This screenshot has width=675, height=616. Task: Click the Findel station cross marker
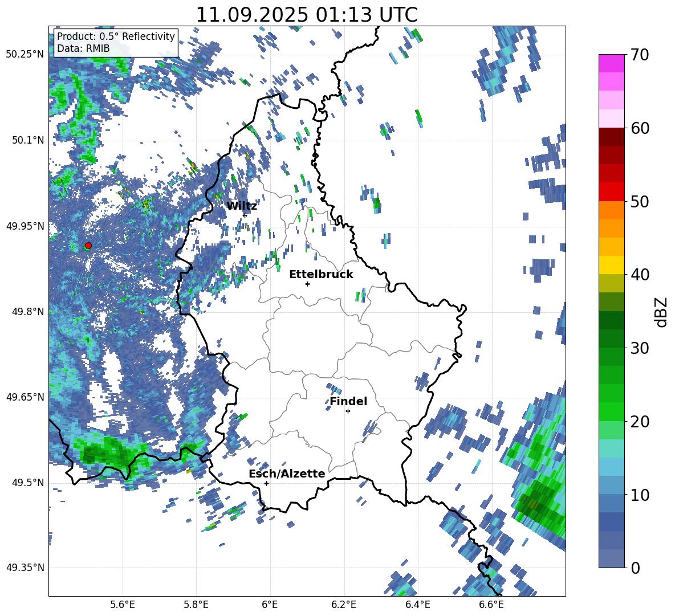click(348, 411)
